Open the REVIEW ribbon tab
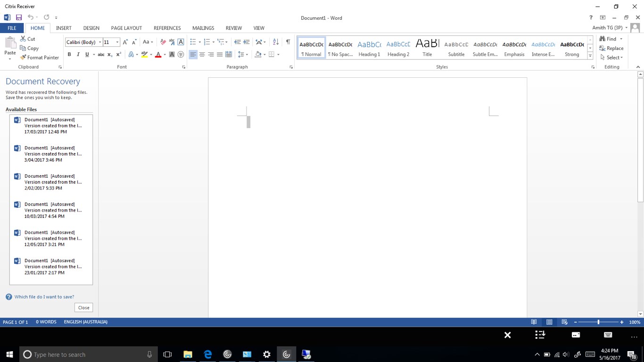The image size is (644, 362). (x=233, y=28)
